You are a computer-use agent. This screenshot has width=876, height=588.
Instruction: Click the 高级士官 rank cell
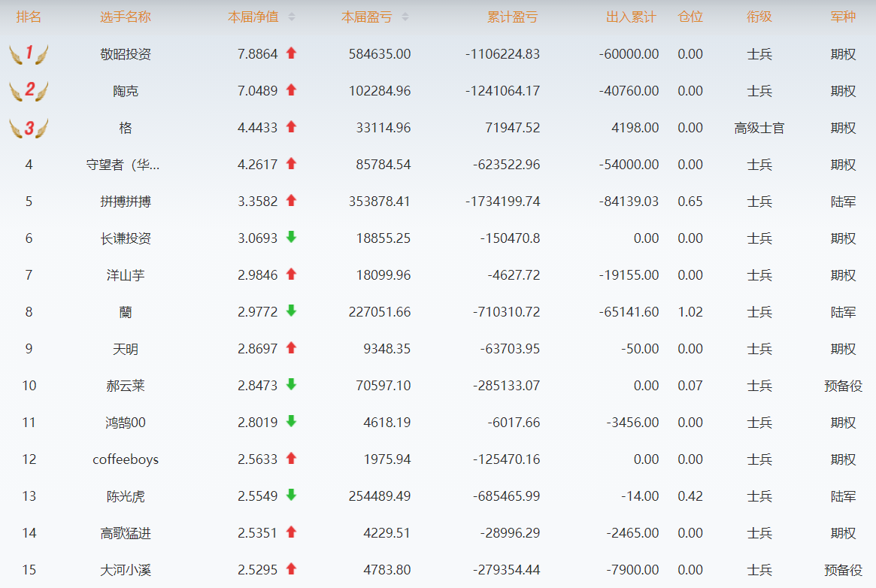click(759, 128)
